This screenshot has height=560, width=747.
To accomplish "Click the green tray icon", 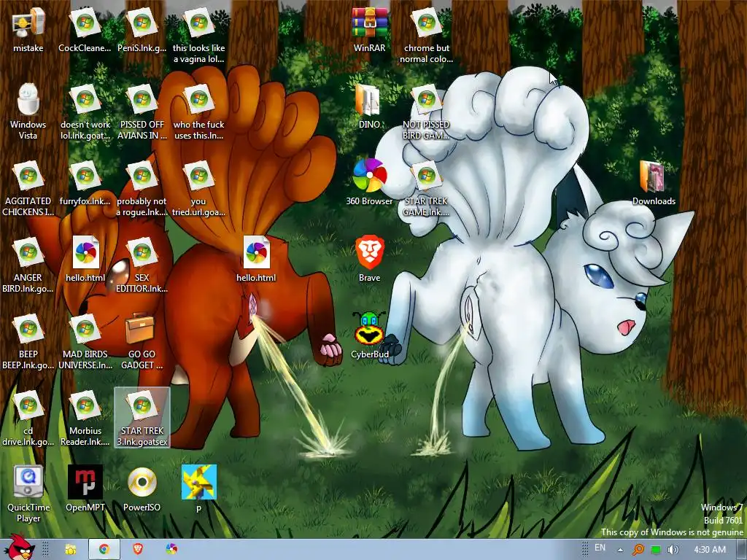I will 656,550.
